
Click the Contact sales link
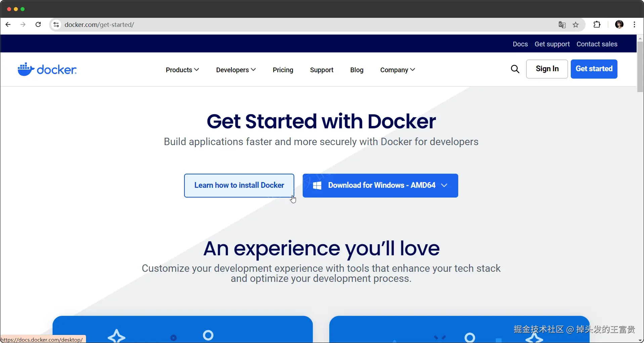[x=597, y=44]
